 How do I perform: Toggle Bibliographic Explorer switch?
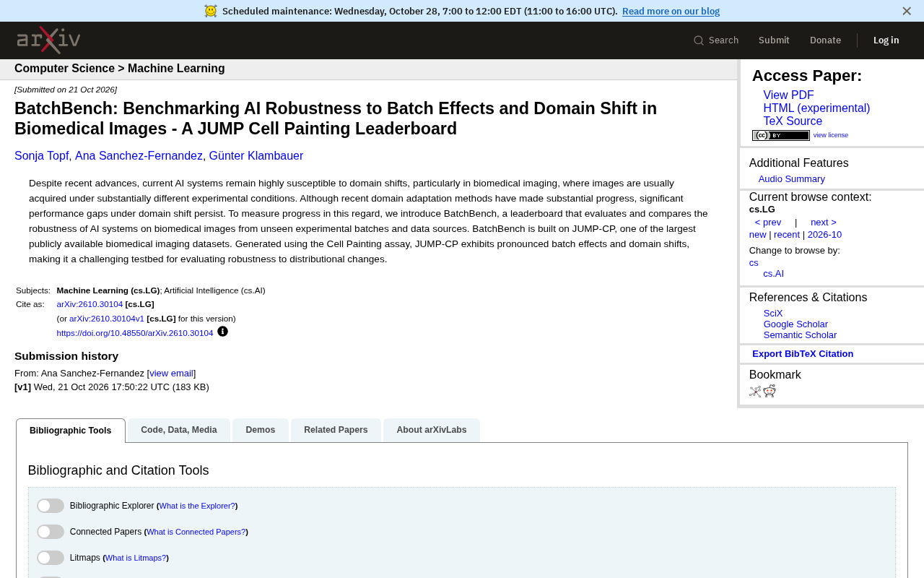51,506
